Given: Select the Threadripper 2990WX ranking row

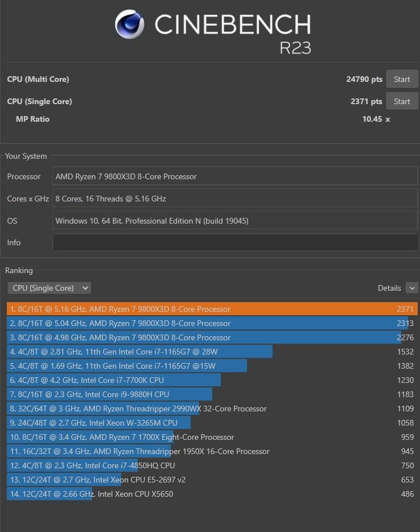Looking at the screenshot, I should coord(212,409).
